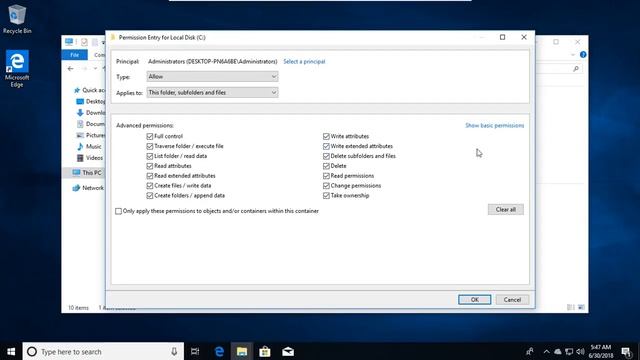Switch to details view in Explorer

(571, 307)
